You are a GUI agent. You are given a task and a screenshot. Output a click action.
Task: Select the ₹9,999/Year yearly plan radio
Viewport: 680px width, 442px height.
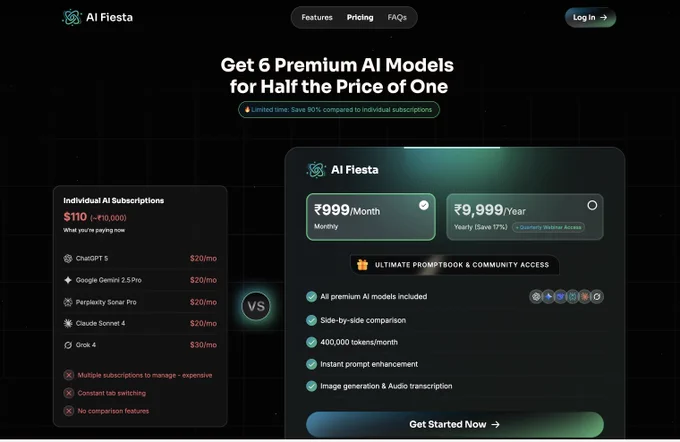tap(592, 205)
